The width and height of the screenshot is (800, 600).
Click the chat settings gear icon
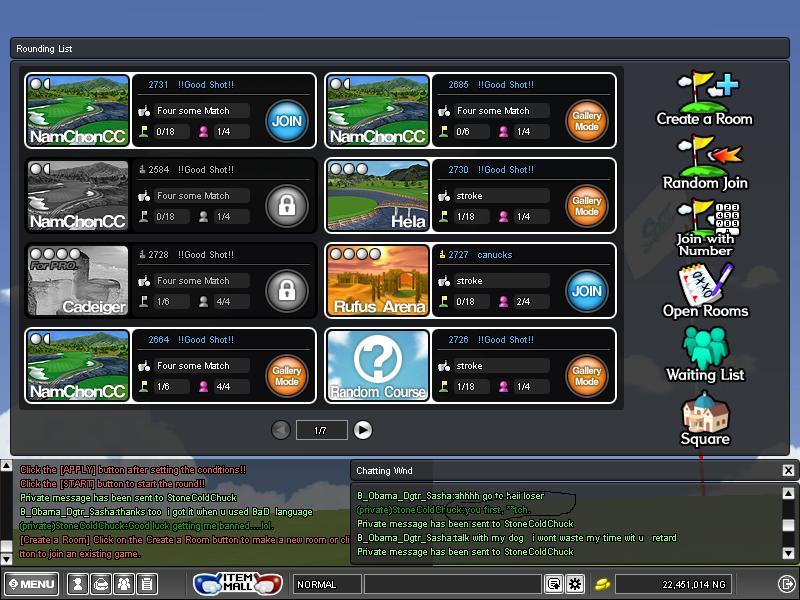575,584
